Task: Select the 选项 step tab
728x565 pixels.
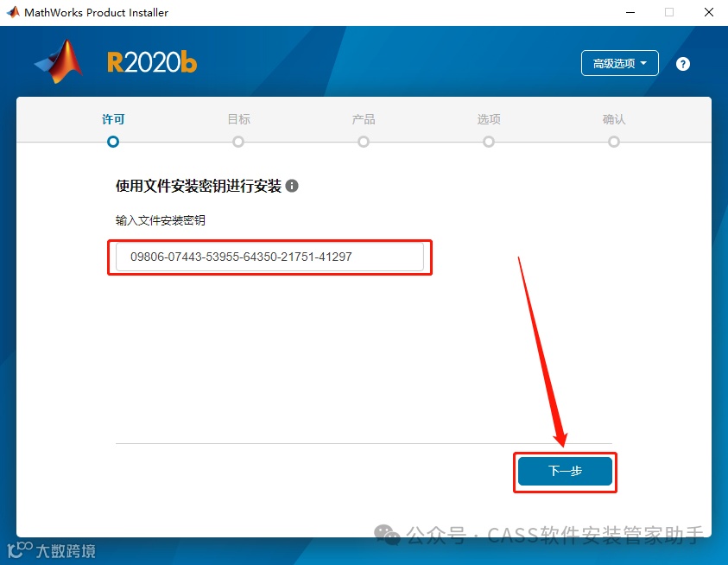Action: point(489,119)
